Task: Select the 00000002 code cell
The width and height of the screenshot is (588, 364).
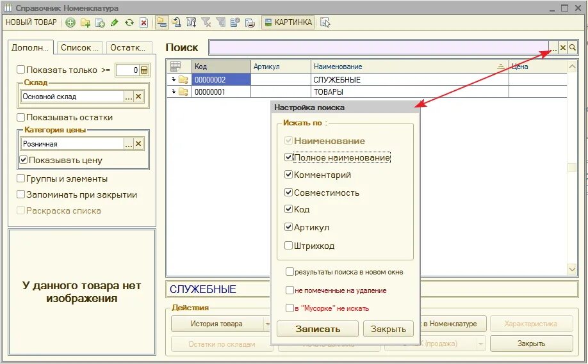Action: pos(221,79)
